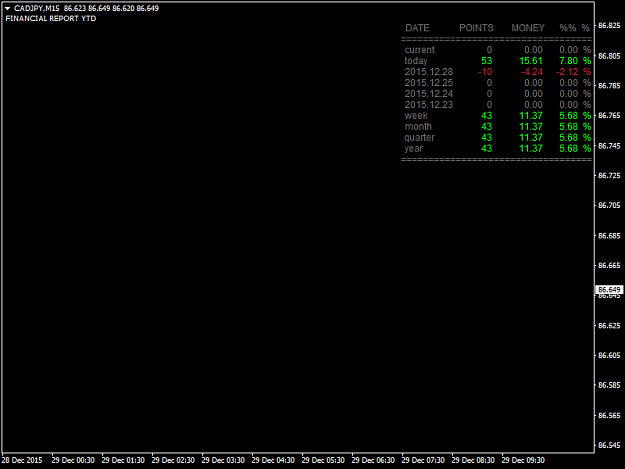Click the red -10 points value

pos(485,72)
